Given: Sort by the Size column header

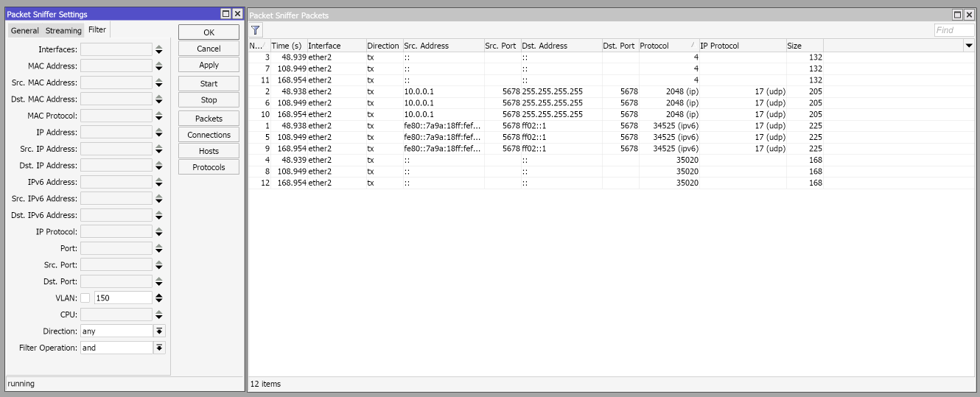Looking at the screenshot, I should [x=805, y=46].
